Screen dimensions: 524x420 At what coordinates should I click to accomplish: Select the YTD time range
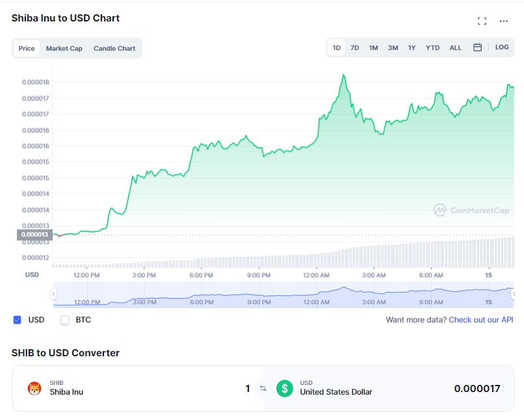pyautogui.click(x=432, y=47)
